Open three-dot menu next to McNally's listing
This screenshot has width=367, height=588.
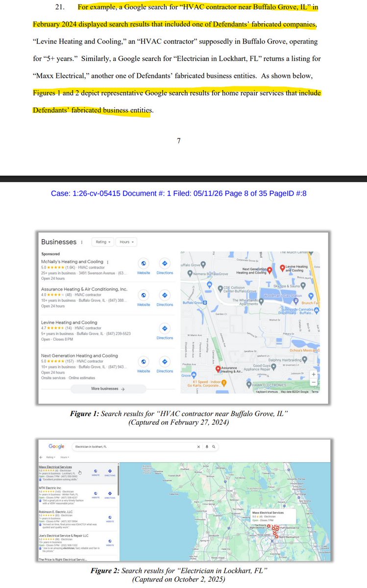107,262
